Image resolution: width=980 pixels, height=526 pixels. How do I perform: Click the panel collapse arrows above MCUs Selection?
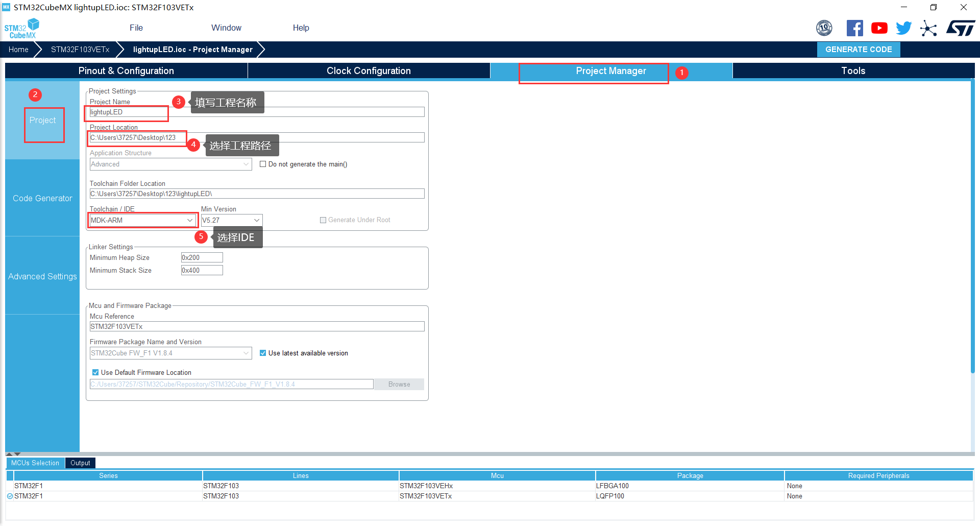pyautogui.click(x=13, y=453)
